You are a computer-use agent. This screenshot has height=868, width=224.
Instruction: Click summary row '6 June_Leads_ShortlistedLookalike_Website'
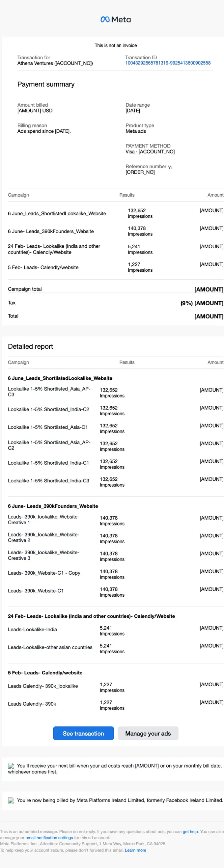click(x=116, y=213)
